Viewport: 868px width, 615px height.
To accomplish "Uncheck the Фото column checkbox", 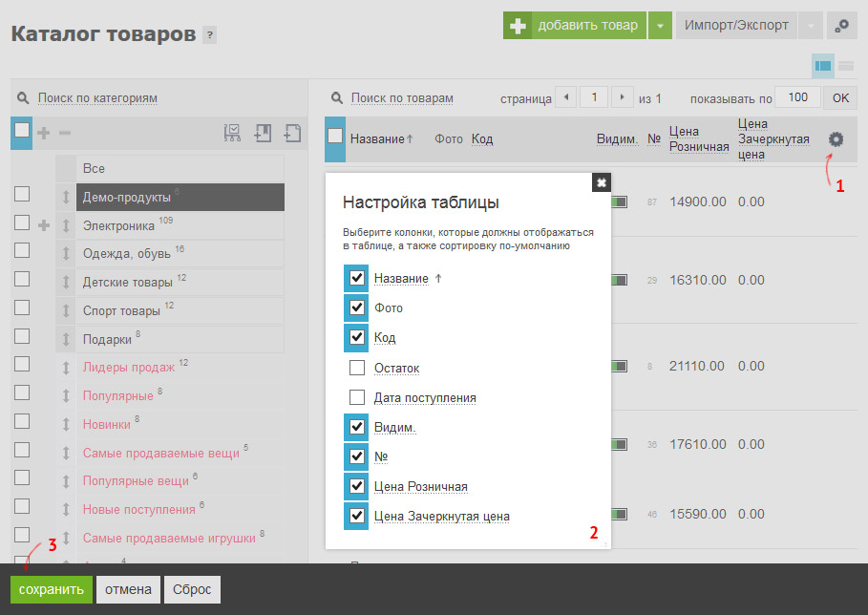I will pyautogui.click(x=356, y=307).
